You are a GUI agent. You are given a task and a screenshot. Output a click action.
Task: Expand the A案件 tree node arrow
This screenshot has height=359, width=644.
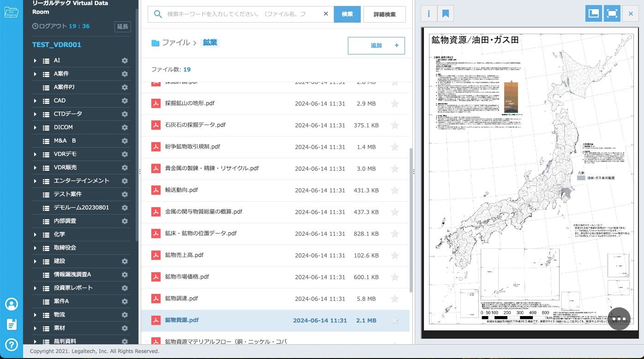tap(35, 74)
